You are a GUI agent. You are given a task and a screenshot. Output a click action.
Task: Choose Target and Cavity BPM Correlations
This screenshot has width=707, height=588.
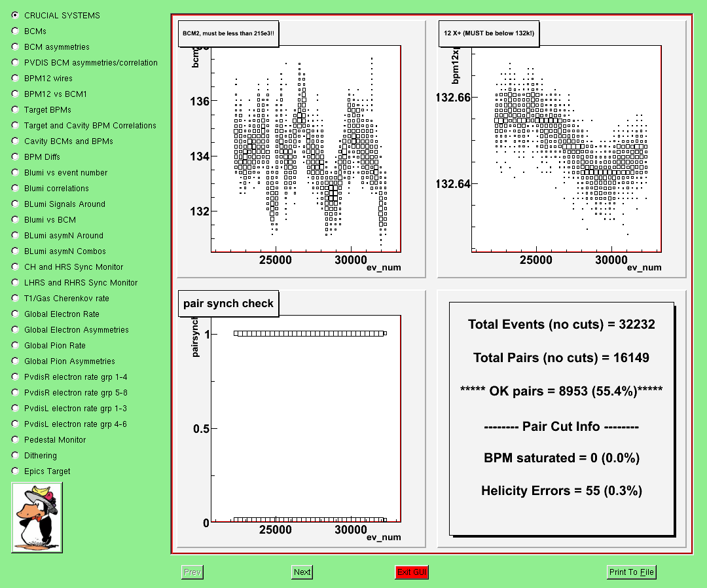(x=15, y=125)
